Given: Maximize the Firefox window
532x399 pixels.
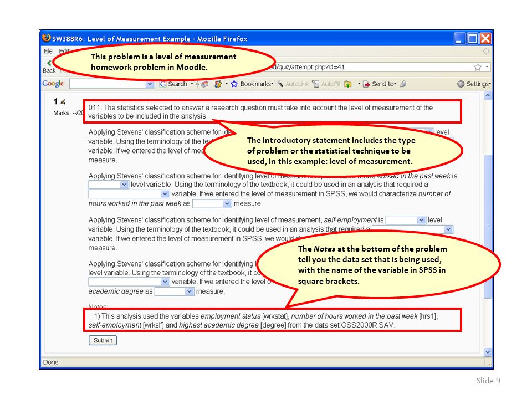Looking at the screenshot, I should pyautogui.click(x=472, y=38).
